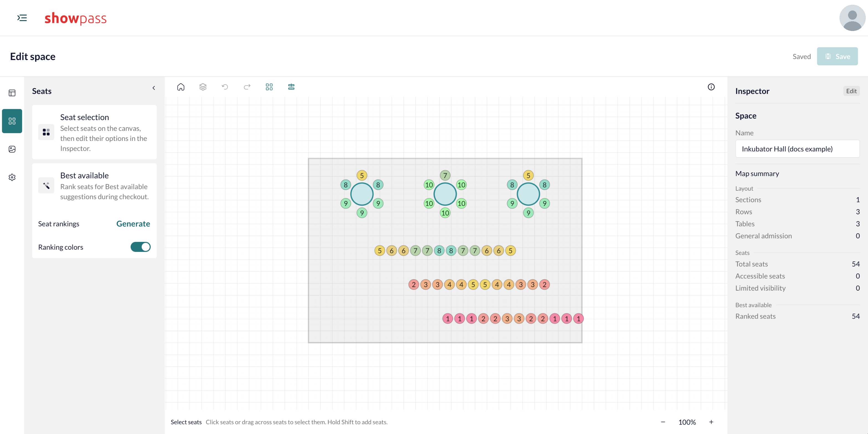Zoom out with the minus button
This screenshot has height=434, width=868.
point(663,422)
